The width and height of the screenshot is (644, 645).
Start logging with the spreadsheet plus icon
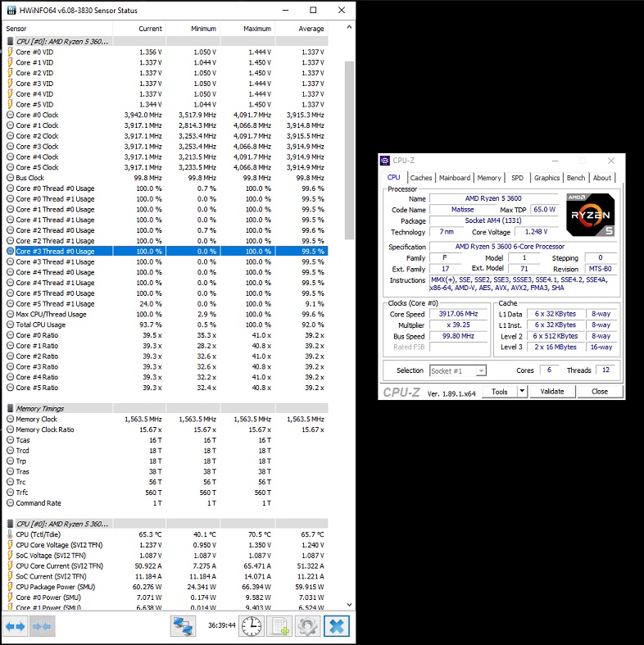[279, 626]
